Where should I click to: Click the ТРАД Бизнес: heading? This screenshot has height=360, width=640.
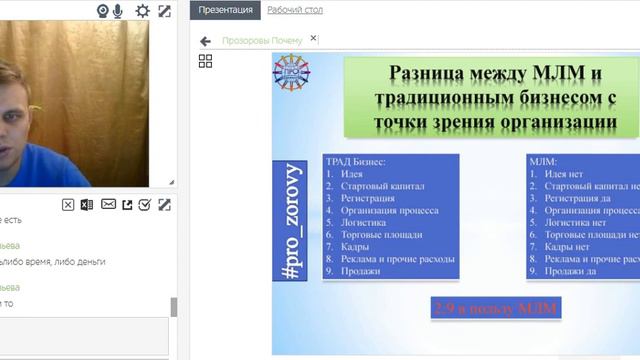[356, 162]
